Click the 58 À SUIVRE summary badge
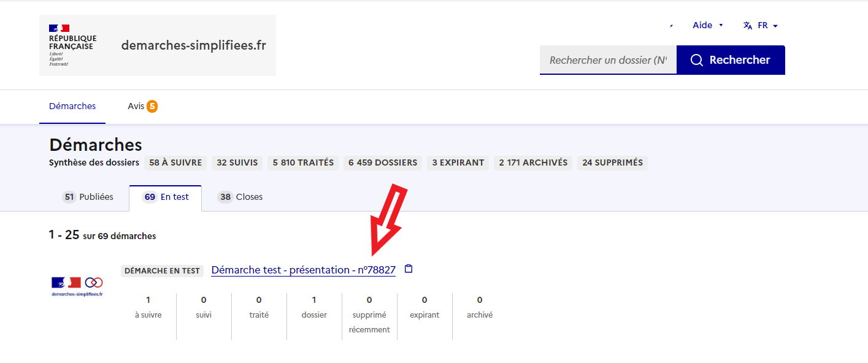Viewport: 868px width, 363px height. click(175, 162)
